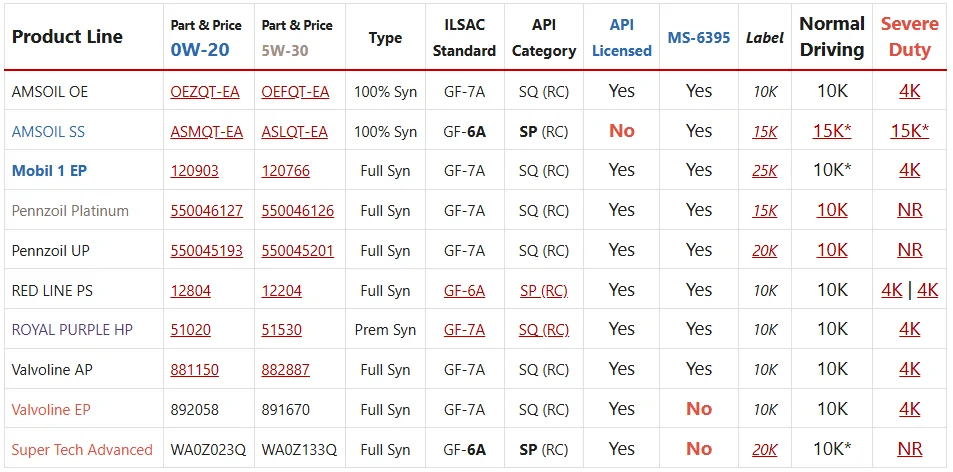Open RED LINE PS part 12804

(x=191, y=290)
